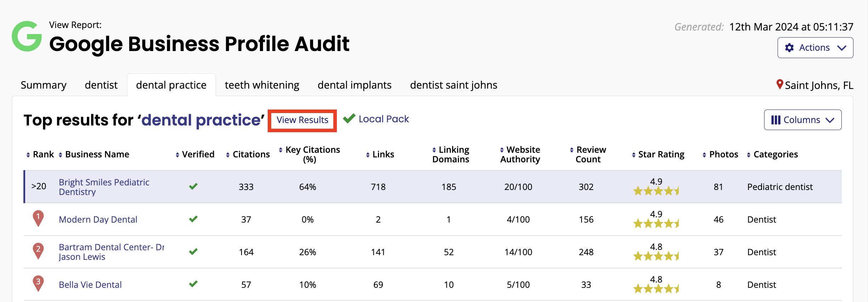The width and height of the screenshot is (868, 302).
Task: Open the teeth whitening tab
Action: click(x=262, y=85)
